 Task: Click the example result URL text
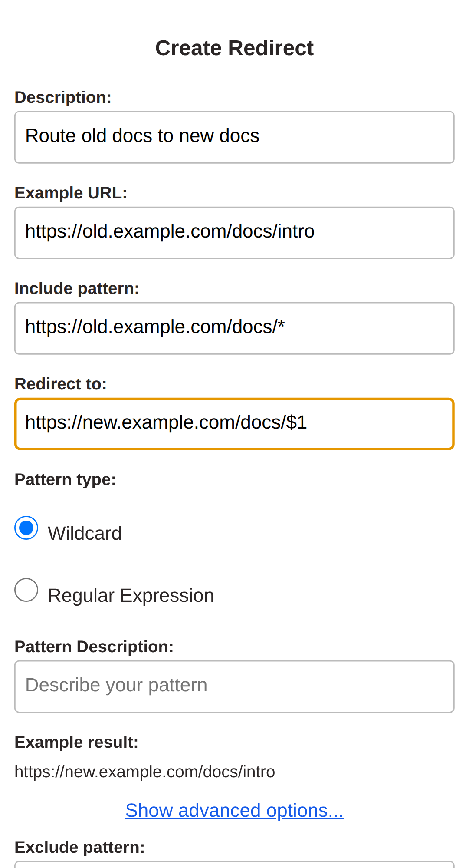coord(144,772)
